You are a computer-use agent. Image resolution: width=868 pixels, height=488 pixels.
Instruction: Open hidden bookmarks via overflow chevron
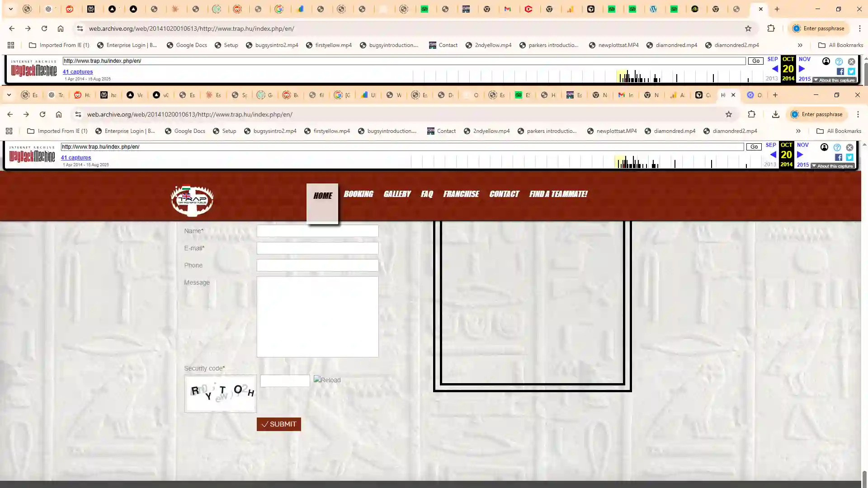point(798,131)
